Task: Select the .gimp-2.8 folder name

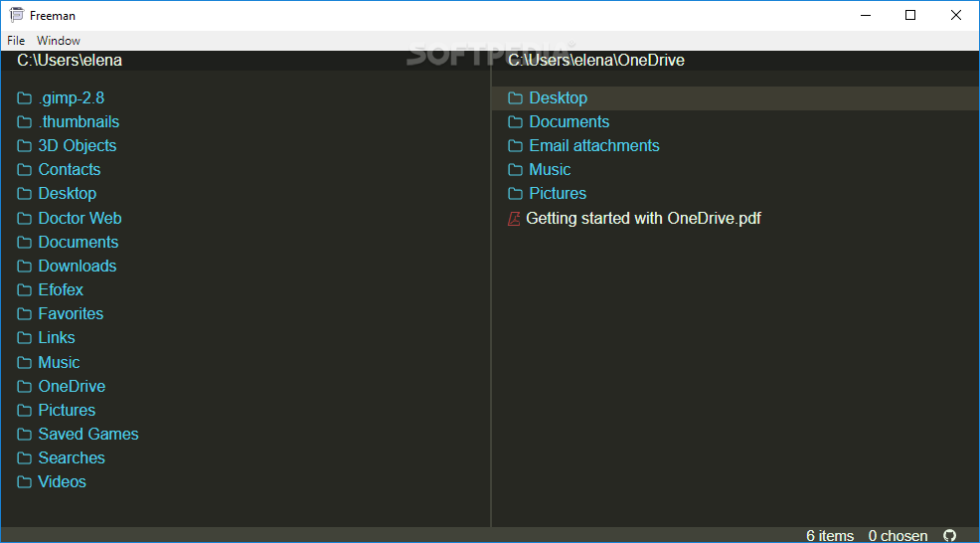Action: (x=72, y=98)
